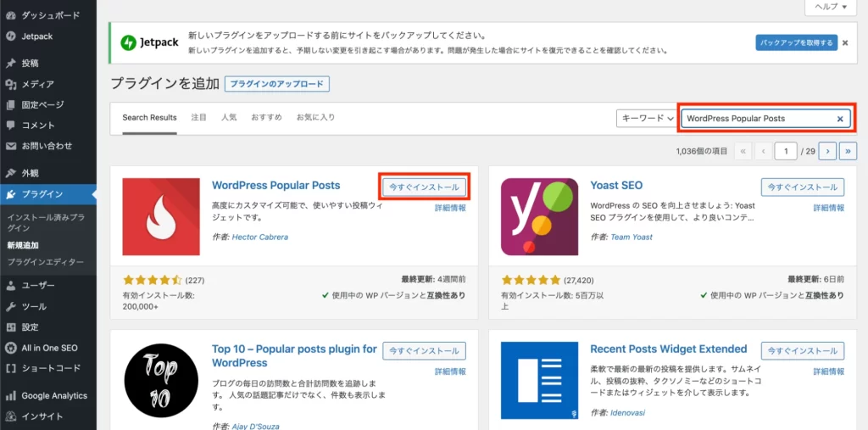Click the バックアップを取得する button
Image resolution: width=868 pixels, height=430 pixels.
(796, 42)
